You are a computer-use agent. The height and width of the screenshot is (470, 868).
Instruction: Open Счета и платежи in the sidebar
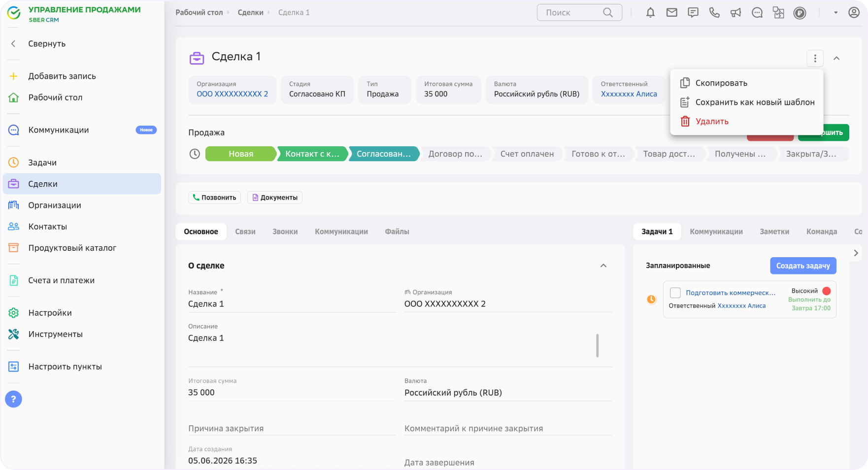tap(82, 280)
